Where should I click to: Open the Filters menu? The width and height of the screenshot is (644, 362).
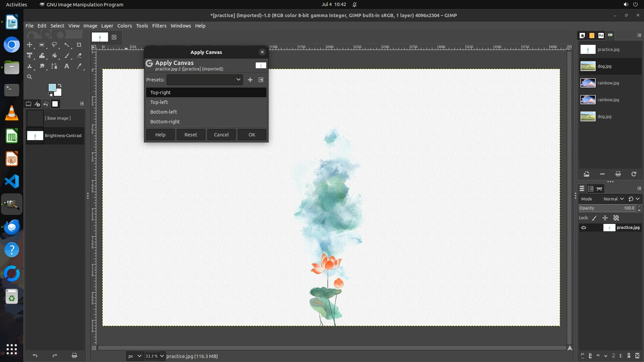(x=159, y=26)
